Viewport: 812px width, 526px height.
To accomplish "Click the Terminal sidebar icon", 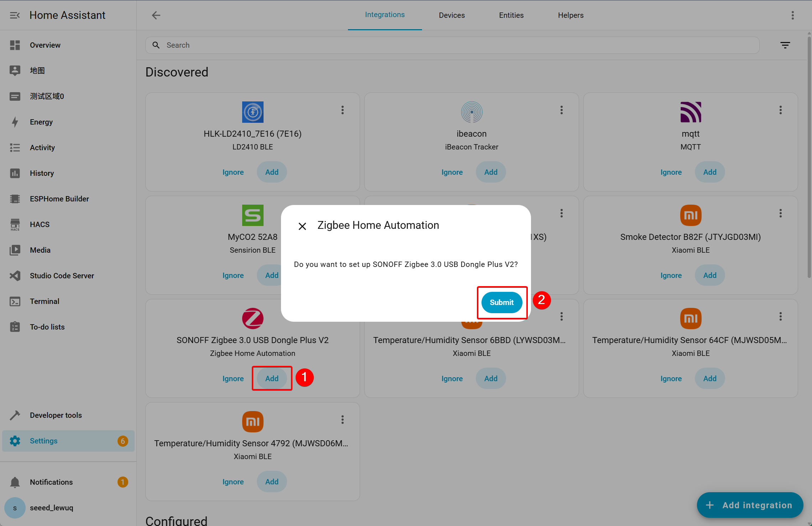I will click(x=15, y=301).
